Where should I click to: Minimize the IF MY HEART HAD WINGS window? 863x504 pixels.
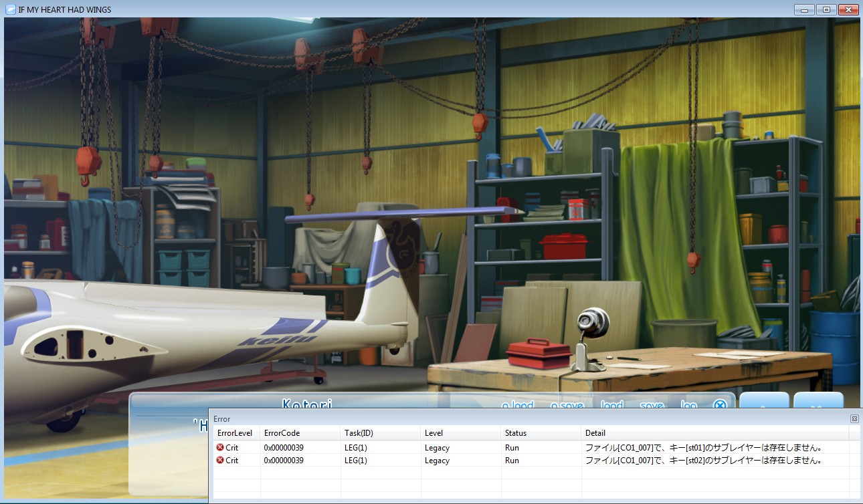tap(804, 9)
